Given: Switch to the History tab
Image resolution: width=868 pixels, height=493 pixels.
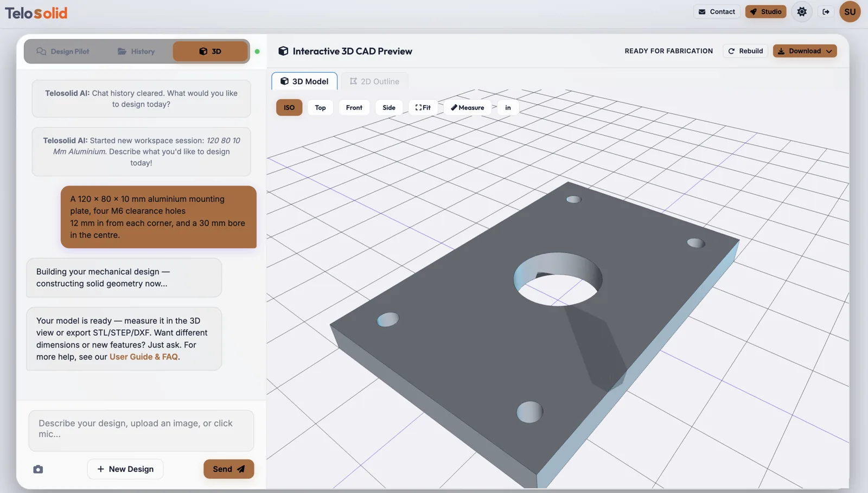Looking at the screenshot, I should click(x=136, y=52).
